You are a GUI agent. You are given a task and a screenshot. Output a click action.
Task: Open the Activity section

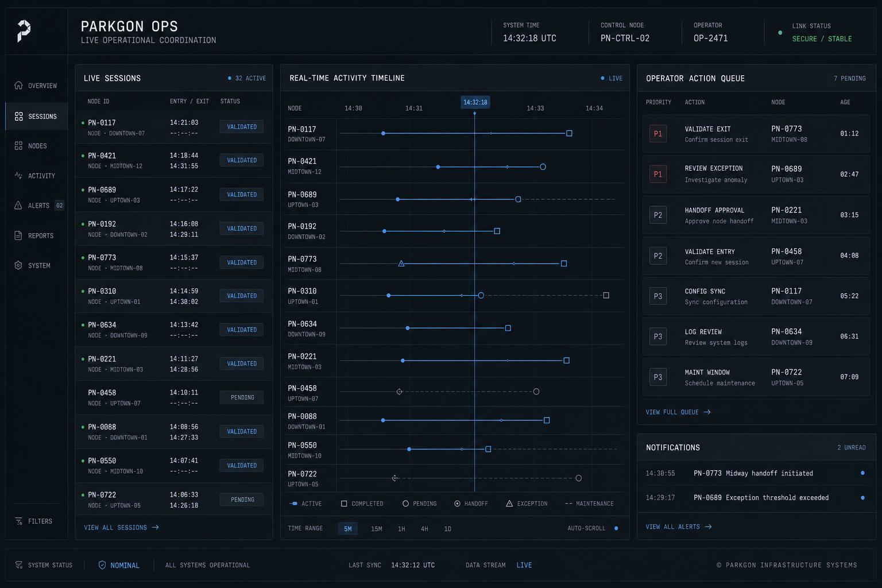pyautogui.click(x=36, y=176)
